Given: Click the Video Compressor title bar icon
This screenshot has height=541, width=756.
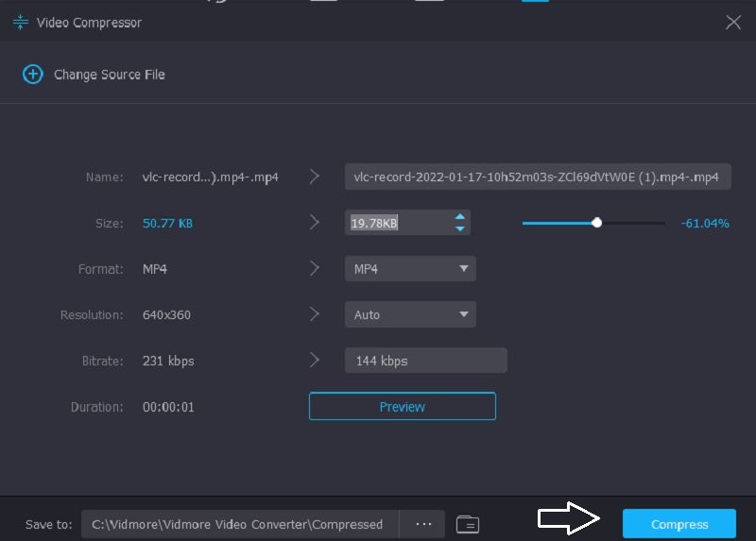Looking at the screenshot, I should click(20, 23).
